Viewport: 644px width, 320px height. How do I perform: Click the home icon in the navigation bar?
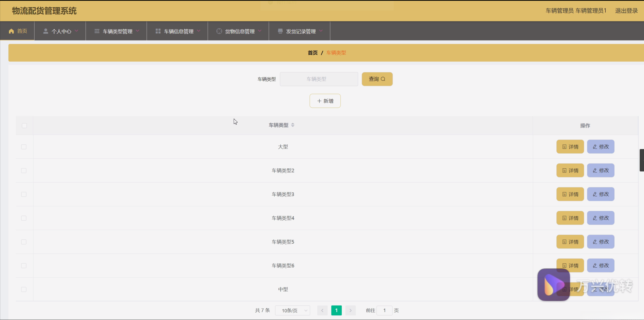click(11, 31)
